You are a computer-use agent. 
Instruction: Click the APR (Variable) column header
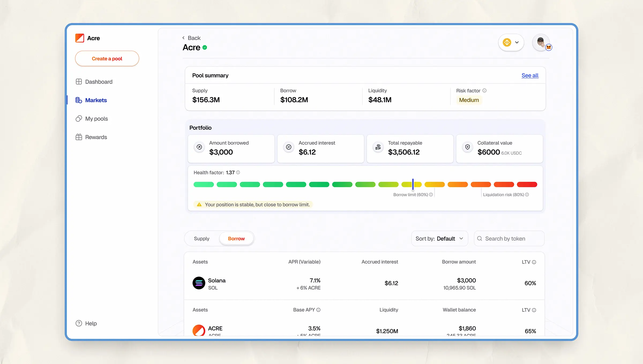pyautogui.click(x=304, y=262)
